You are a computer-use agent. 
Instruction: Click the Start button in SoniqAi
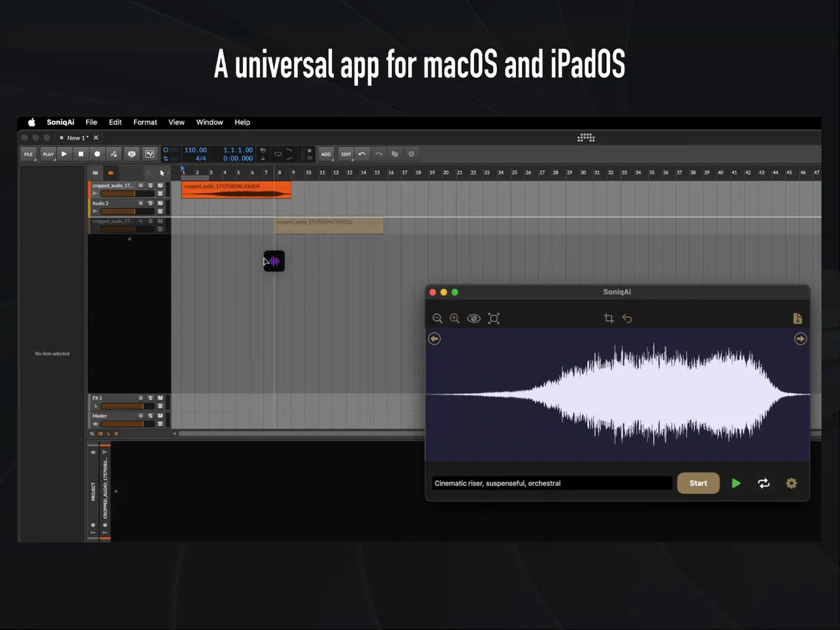(698, 483)
